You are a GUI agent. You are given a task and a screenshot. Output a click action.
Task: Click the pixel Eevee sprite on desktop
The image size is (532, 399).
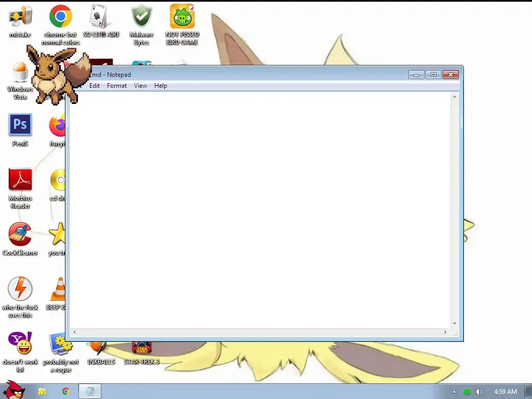tap(58, 75)
